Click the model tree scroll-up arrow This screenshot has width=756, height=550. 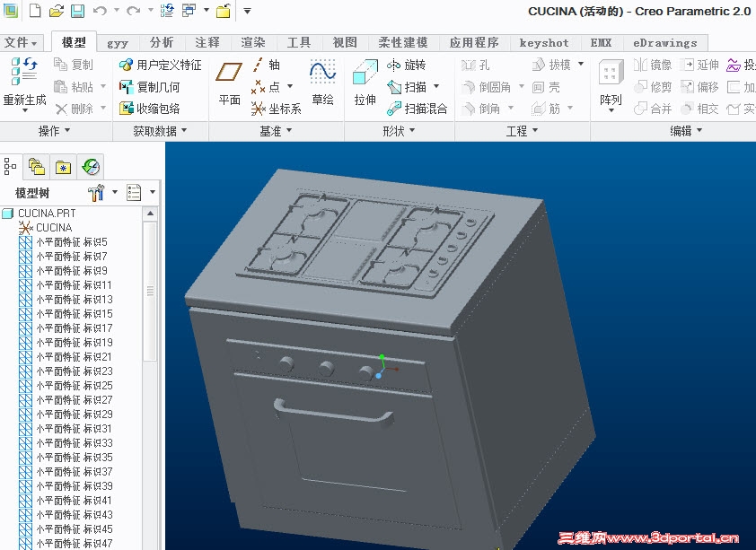click(x=151, y=213)
